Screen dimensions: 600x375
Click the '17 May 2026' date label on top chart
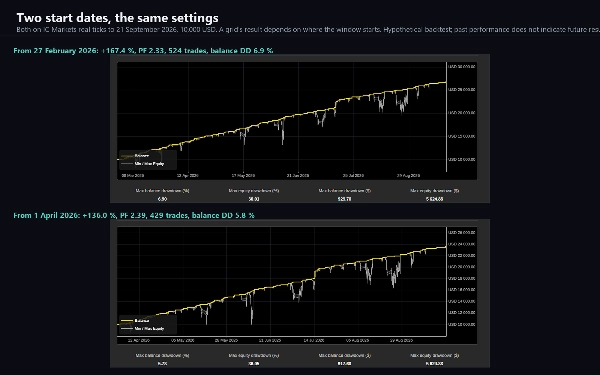(243, 176)
